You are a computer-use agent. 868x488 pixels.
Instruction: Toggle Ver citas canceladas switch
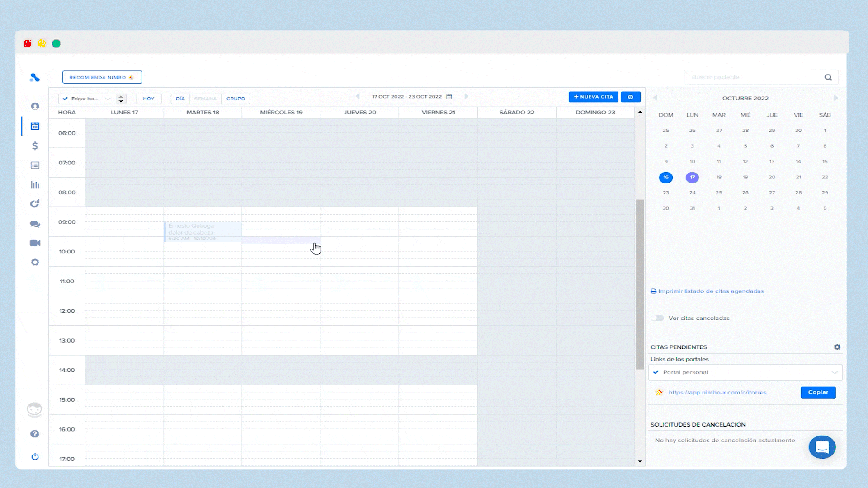(x=657, y=318)
